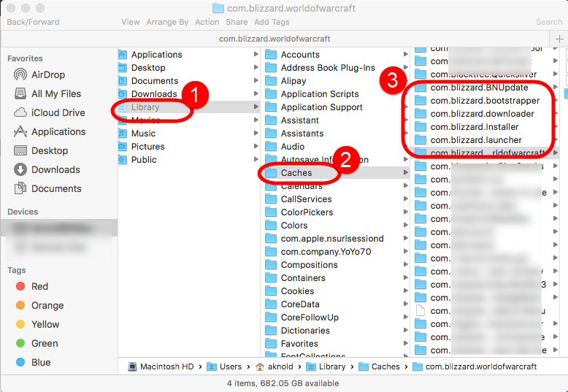Select the Colors folder
Viewport: 568px width, 392px height.
coord(336,225)
